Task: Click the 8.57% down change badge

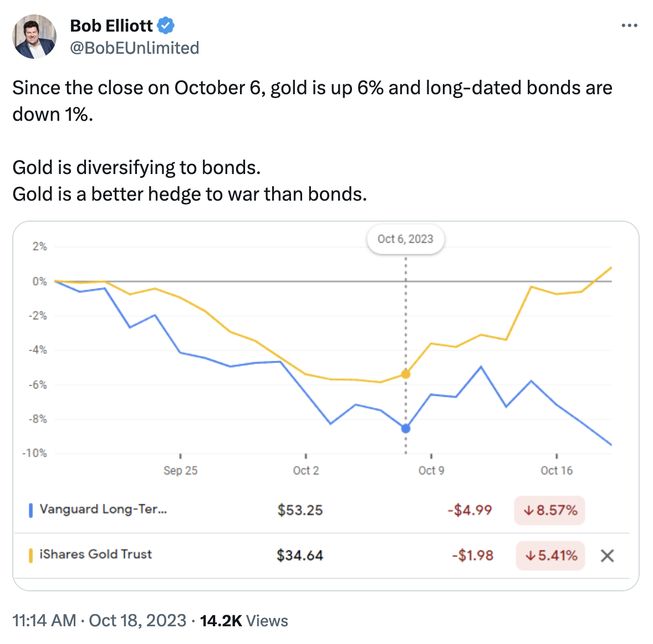Action: pyautogui.click(x=550, y=510)
